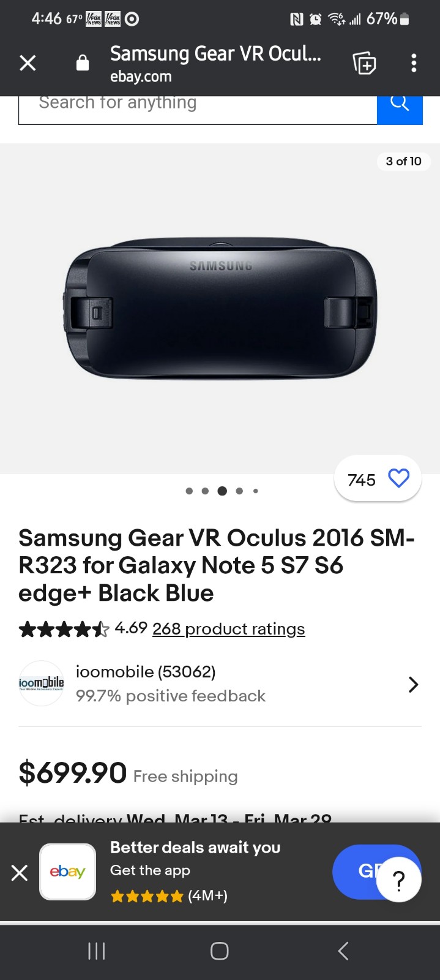Select the fourth image carousel dot
This screenshot has height=980, width=440.
click(239, 491)
